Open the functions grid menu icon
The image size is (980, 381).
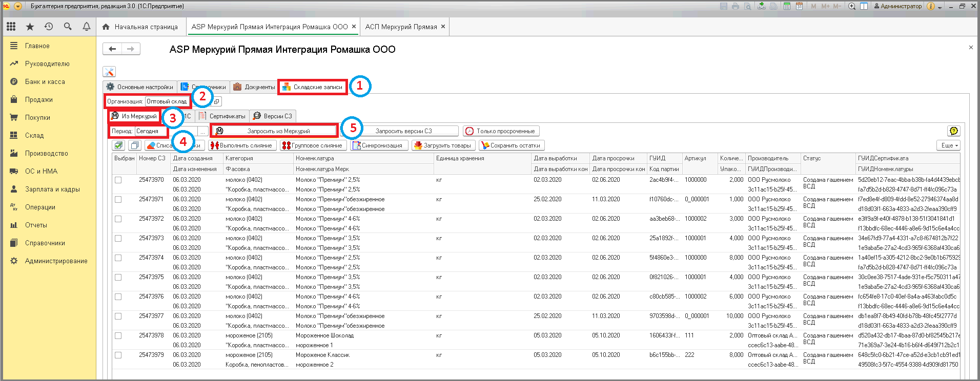pyautogui.click(x=11, y=27)
